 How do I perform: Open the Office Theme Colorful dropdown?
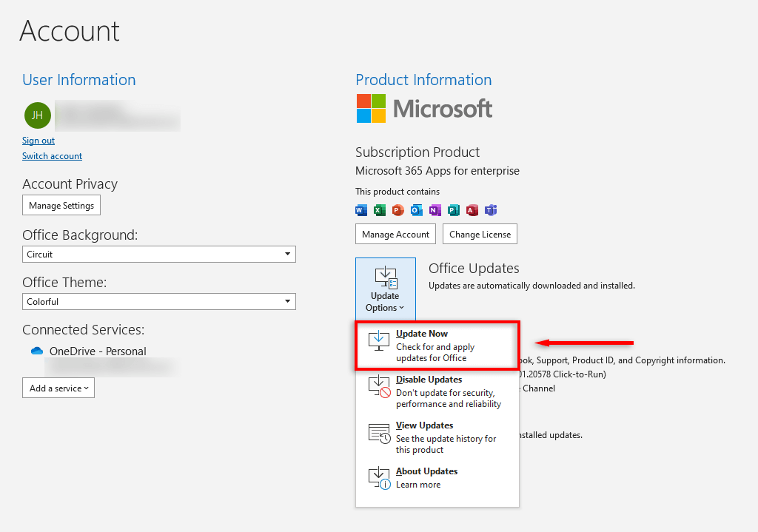point(159,301)
